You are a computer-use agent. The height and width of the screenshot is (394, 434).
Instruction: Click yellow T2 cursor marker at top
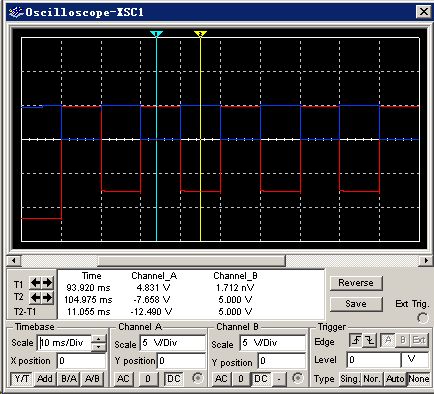(x=200, y=34)
